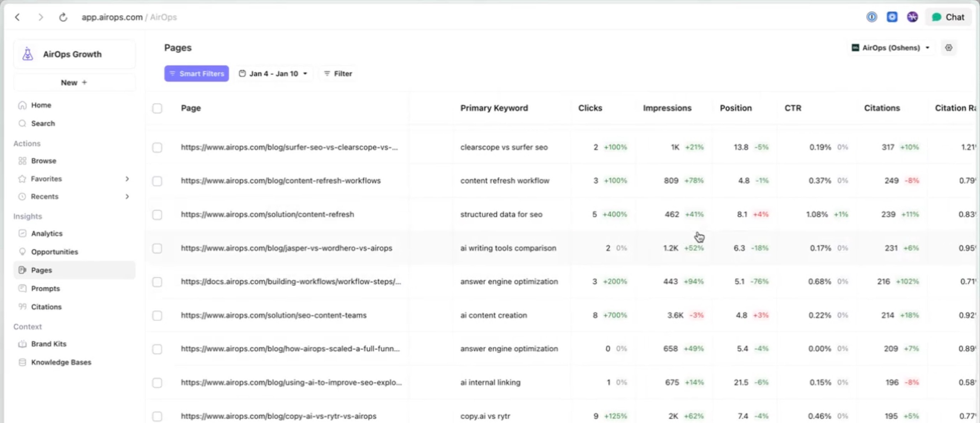The height and width of the screenshot is (423, 980).
Task: Open the 1Password extension icon
Action: [872, 17]
